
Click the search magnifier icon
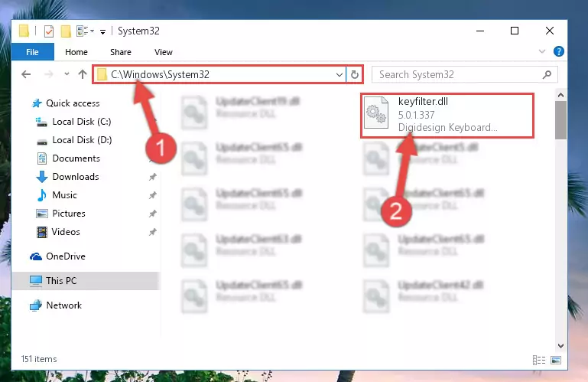pos(547,74)
